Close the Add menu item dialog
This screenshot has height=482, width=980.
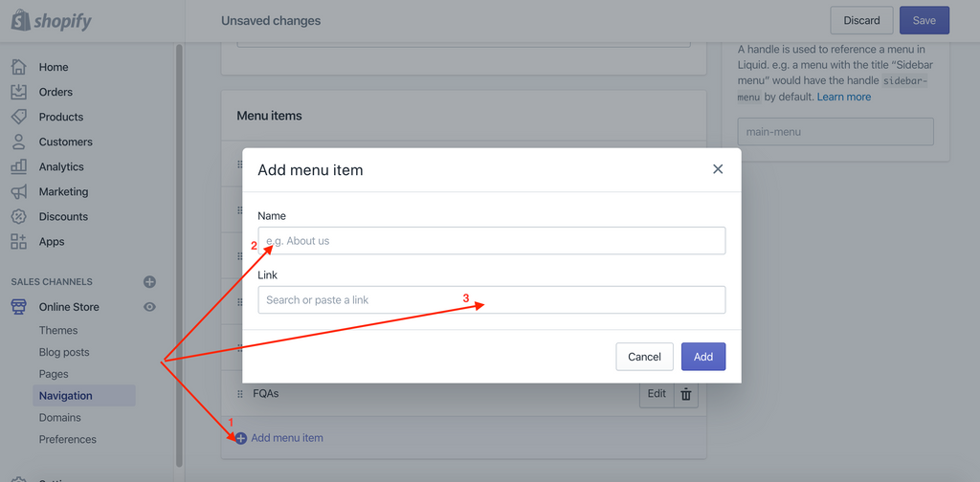click(x=718, y=169)
